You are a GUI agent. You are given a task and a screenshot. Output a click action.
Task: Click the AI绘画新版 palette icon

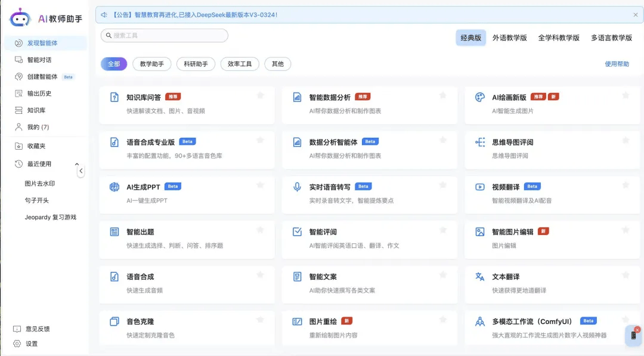[480, 97]
